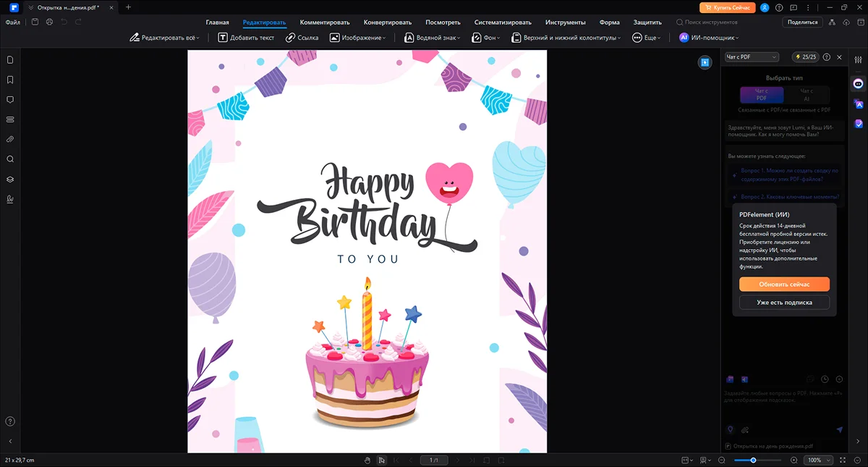Switch to the 'Комментировать' tab

[x=325, y=22]
